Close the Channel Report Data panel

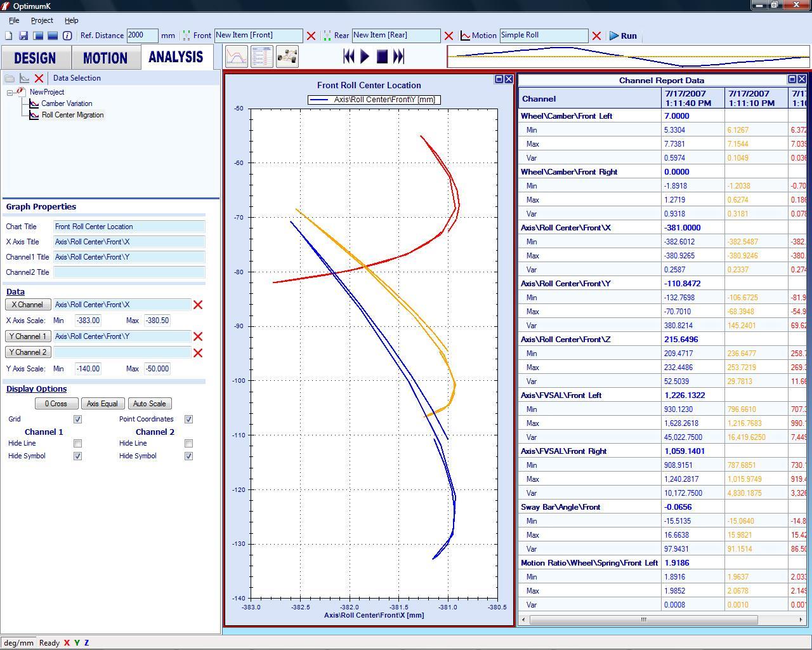tap(802, 79)
